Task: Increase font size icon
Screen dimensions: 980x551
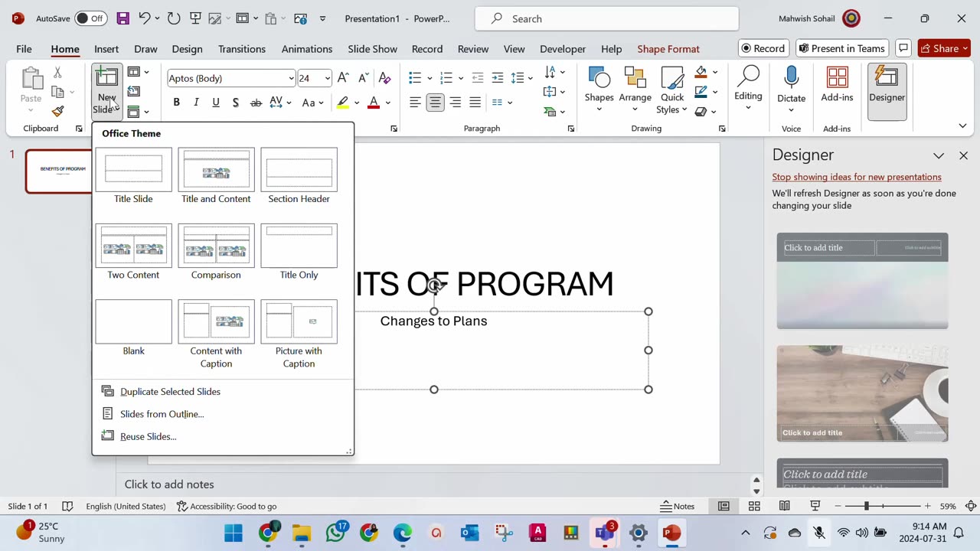Action: (343, 78)
